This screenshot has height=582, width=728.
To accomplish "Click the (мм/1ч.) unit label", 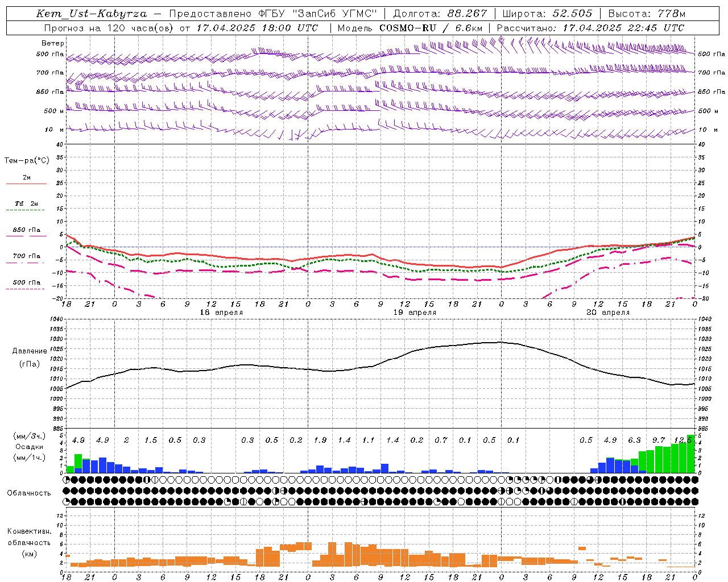I will tap(30, 458).
